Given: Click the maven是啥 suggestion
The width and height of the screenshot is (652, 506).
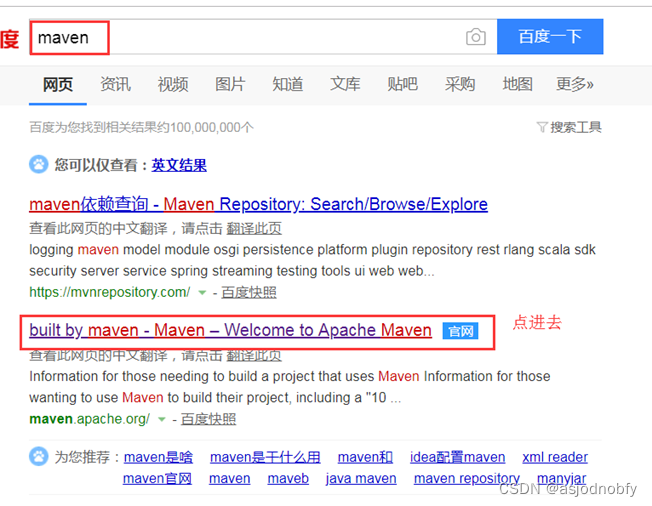Looking at the screenshot, I should [158, 457].
